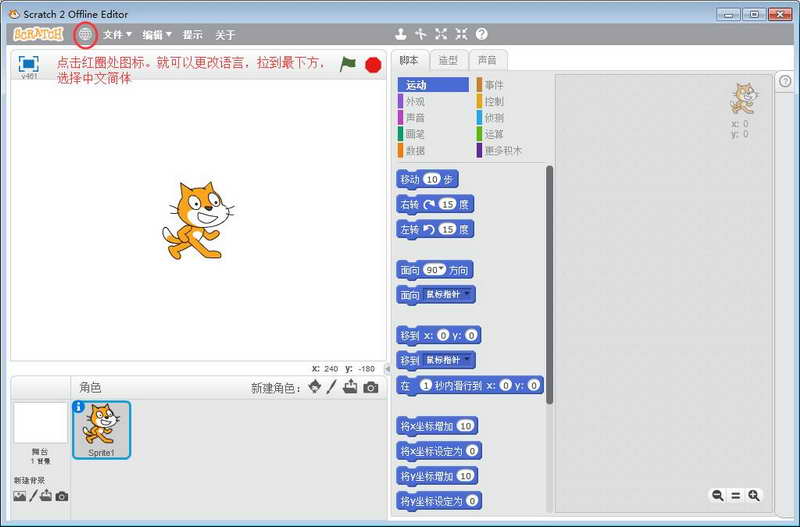The width and height of the screenshot is (800, 527).
Task: Open 面向 鼠标指针 dropdown
Action: [x=447, y=294]
